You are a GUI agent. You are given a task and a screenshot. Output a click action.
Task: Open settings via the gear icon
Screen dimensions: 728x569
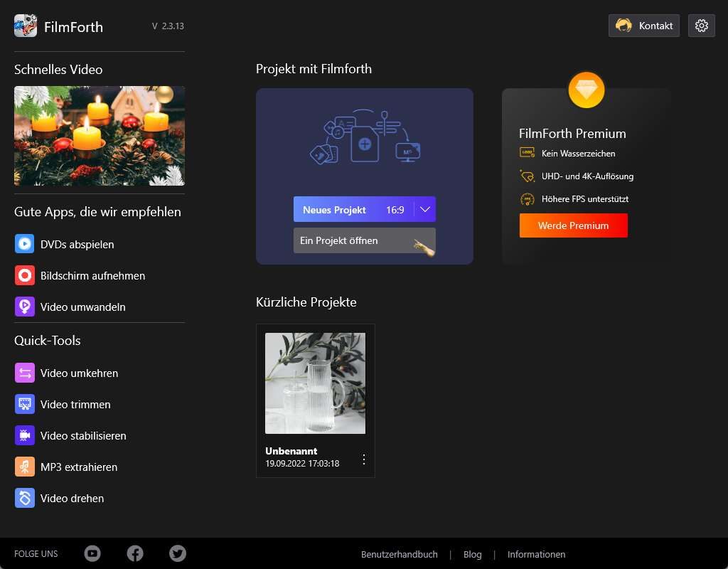(701, 26)
